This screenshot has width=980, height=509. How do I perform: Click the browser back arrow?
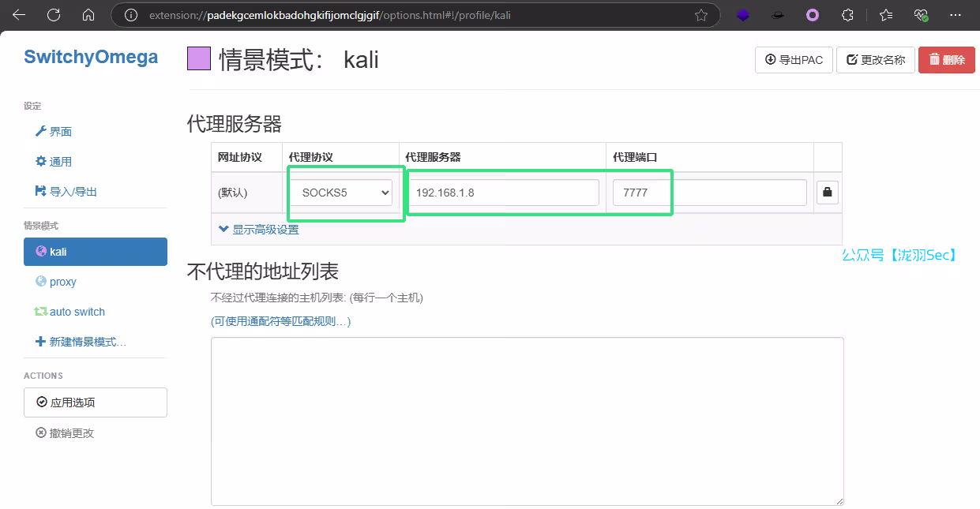click(x=19, y=15)
